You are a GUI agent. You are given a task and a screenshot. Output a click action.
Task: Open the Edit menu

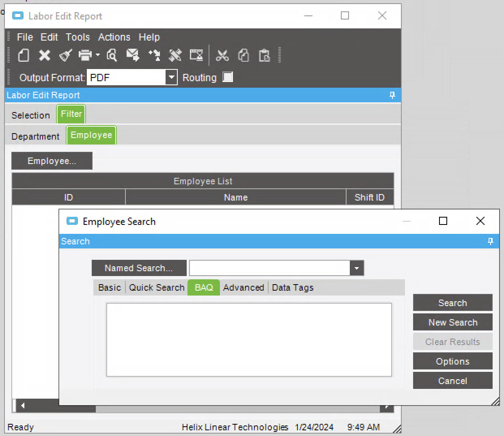(x=49, y=37)
